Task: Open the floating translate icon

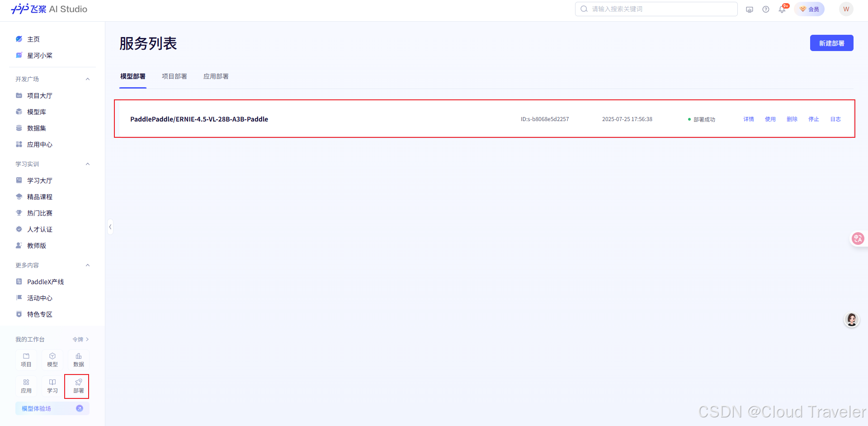Action: (858, 239)
